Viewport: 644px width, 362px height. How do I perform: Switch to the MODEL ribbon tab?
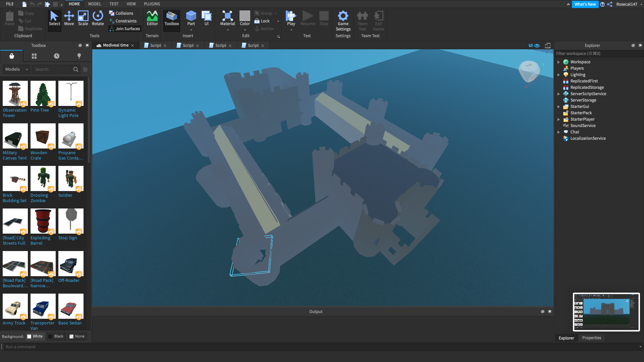[95, 4]
